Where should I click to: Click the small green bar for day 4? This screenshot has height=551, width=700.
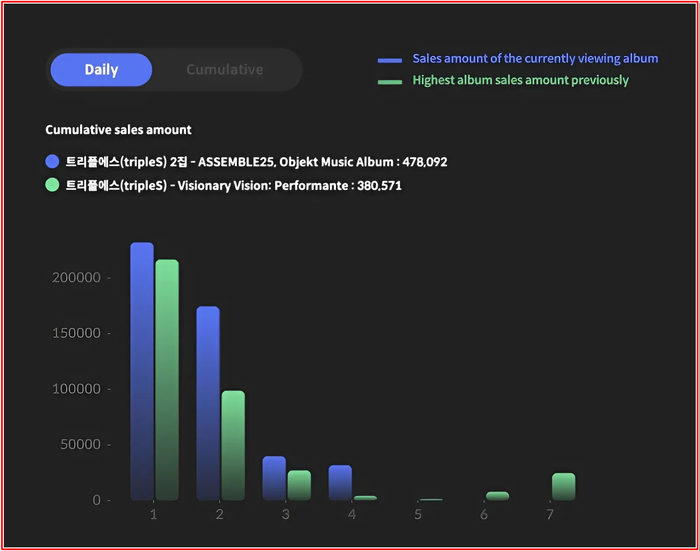point(365,498)
